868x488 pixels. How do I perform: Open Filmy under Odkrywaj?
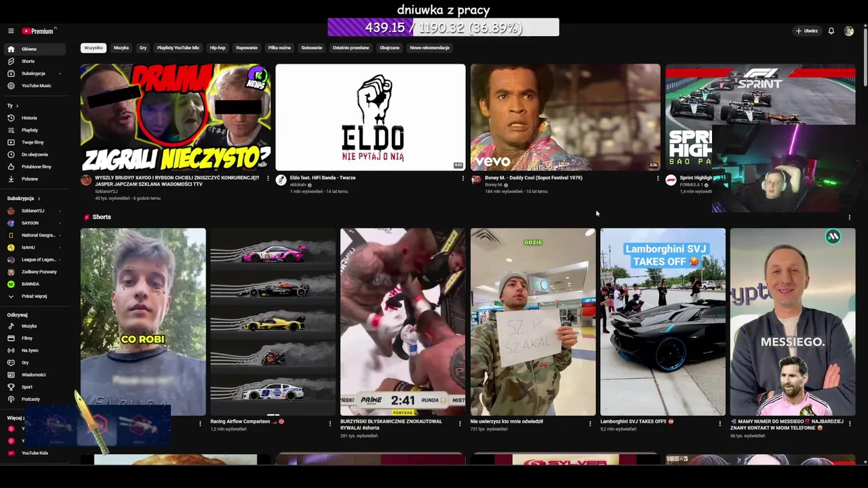[35, 338]
